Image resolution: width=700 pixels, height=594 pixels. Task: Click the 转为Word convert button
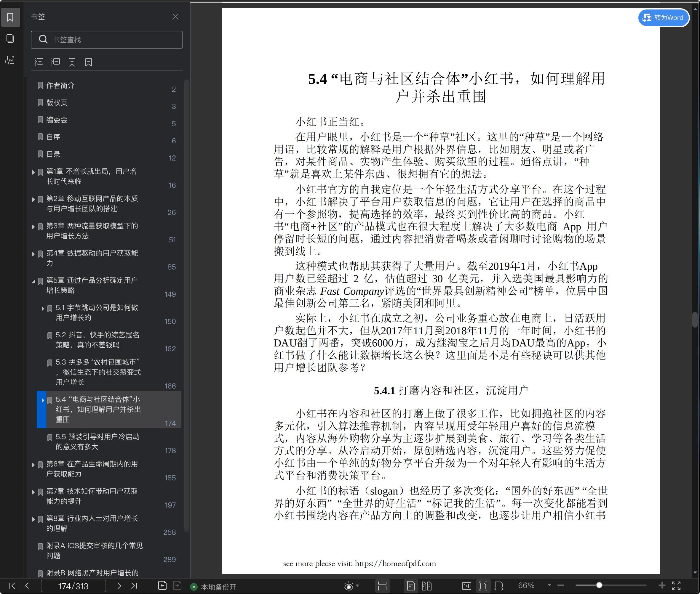point(664,17)
